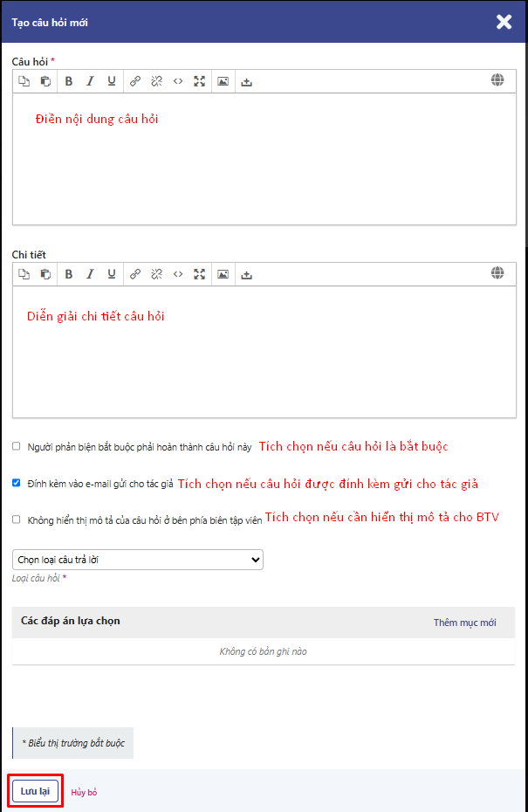Toggle bold in the Câu hỏi editor
Screen dimensions: 528x812
point(69,81)
